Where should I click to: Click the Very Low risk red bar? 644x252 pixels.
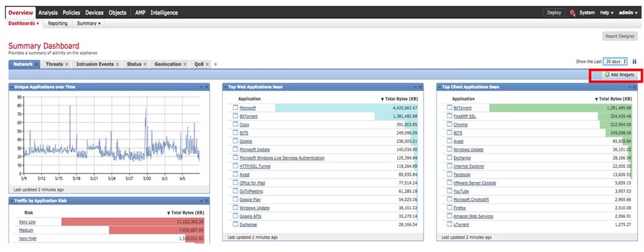point(133,222)
